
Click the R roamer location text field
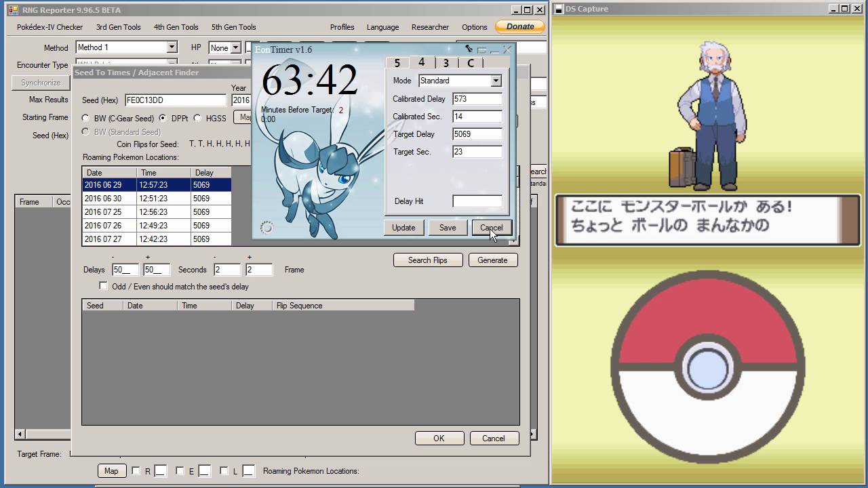pos(160,471)
